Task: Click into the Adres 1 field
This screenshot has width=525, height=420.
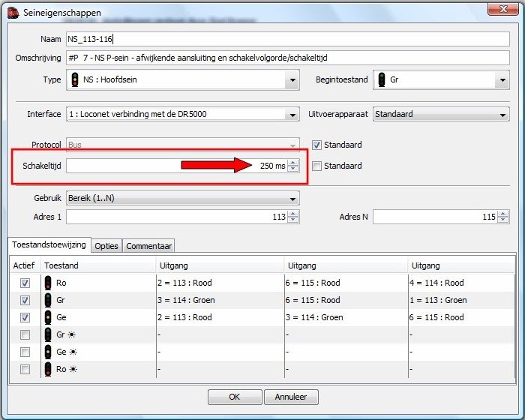Action: coord(177,217)
